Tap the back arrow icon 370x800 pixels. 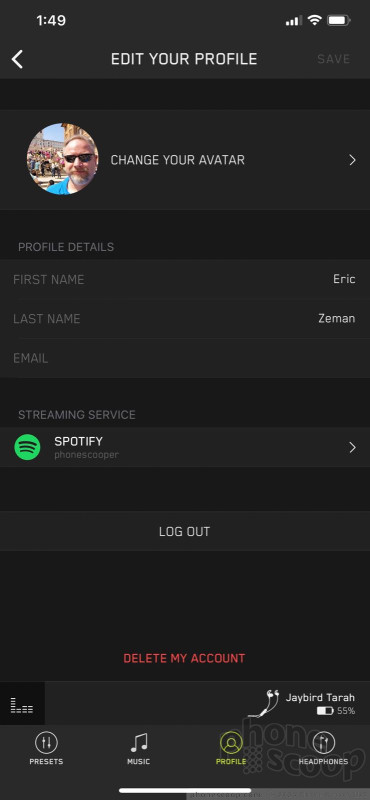point(17,59)
